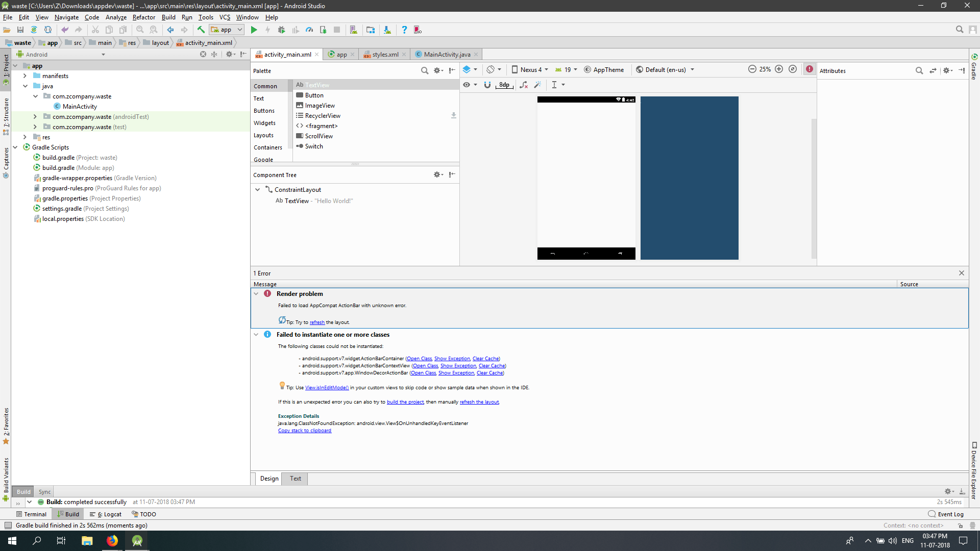
Task: Search the palette with magnifier icon
Action: click(425, 70)
